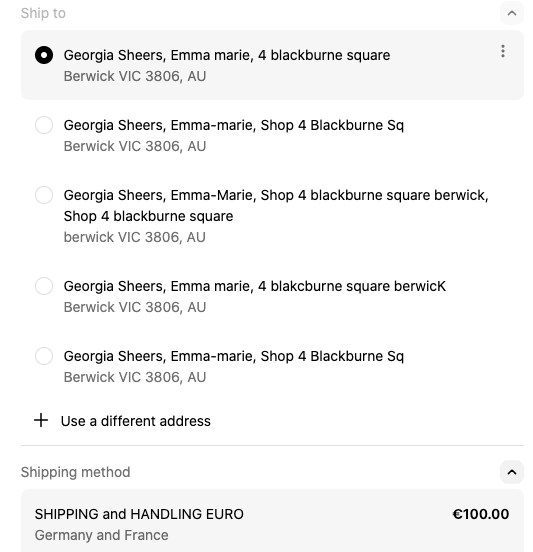Click address text 'Emma marie, 4 blackburne square'

pos(280,55)
